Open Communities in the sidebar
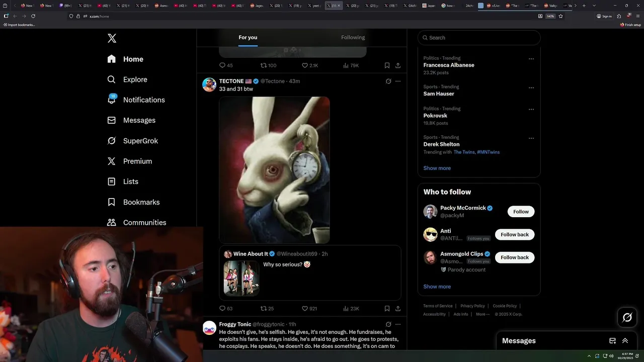This screenshot has height=362, width=644. point(136,222)
